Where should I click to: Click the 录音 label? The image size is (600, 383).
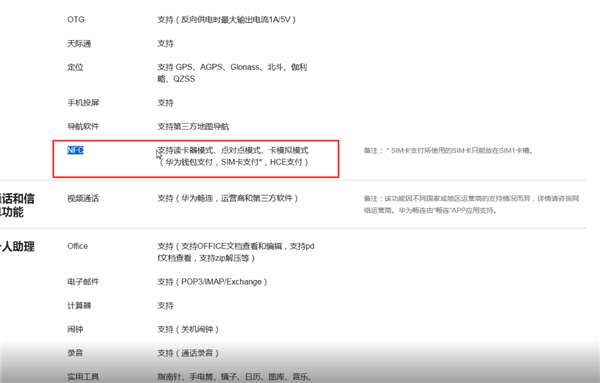pos(75,353)
